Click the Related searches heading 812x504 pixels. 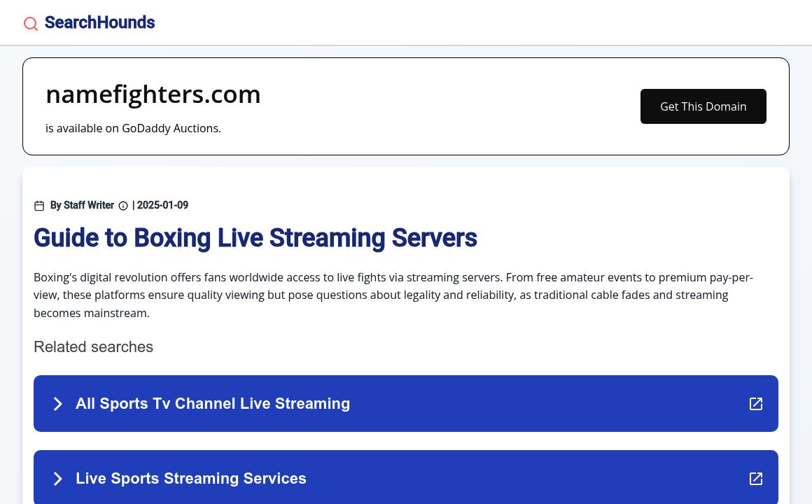[x=93, y=346]
